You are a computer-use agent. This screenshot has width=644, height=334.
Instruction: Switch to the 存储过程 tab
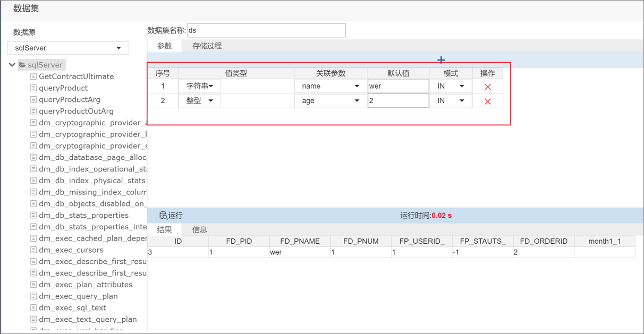click(207, 46)
